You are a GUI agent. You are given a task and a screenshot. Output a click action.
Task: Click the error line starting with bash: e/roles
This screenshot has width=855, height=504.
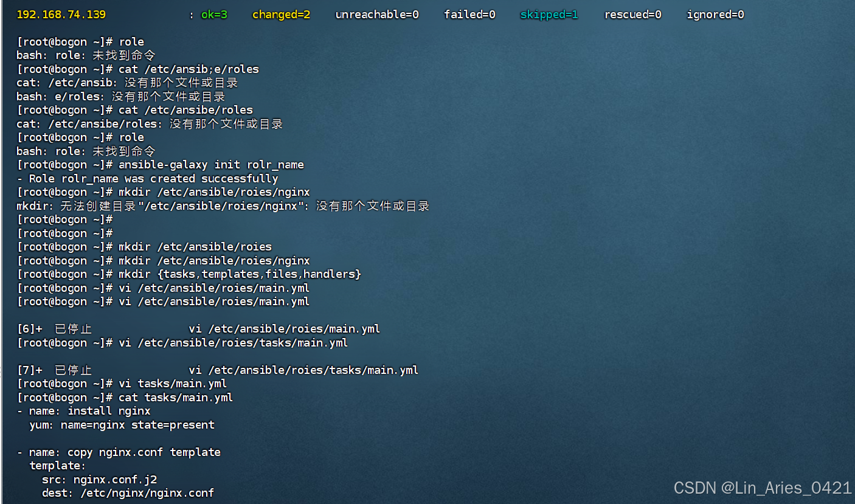(x=121, y=97)
